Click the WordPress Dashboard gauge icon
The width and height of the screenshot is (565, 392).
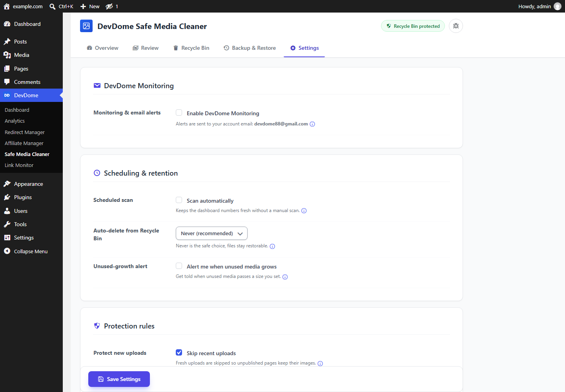point(7,24)
